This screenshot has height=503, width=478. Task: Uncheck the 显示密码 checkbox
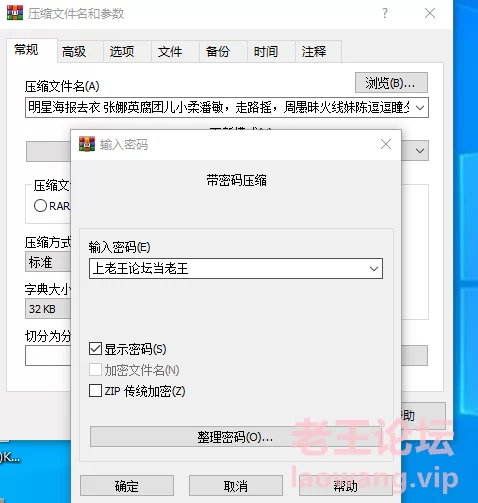[x=95, y=349]
